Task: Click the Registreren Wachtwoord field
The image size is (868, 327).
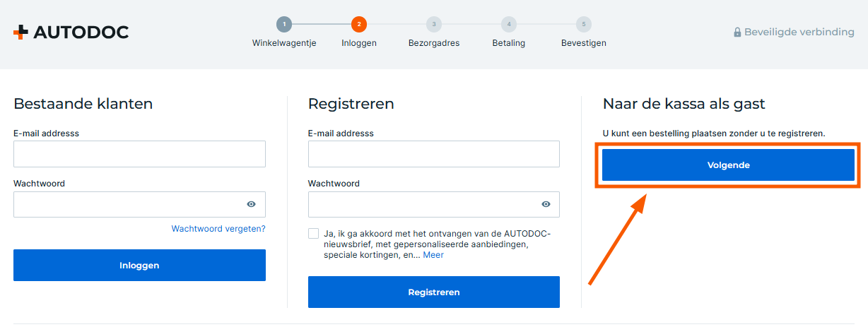Action: pos(423,204)
